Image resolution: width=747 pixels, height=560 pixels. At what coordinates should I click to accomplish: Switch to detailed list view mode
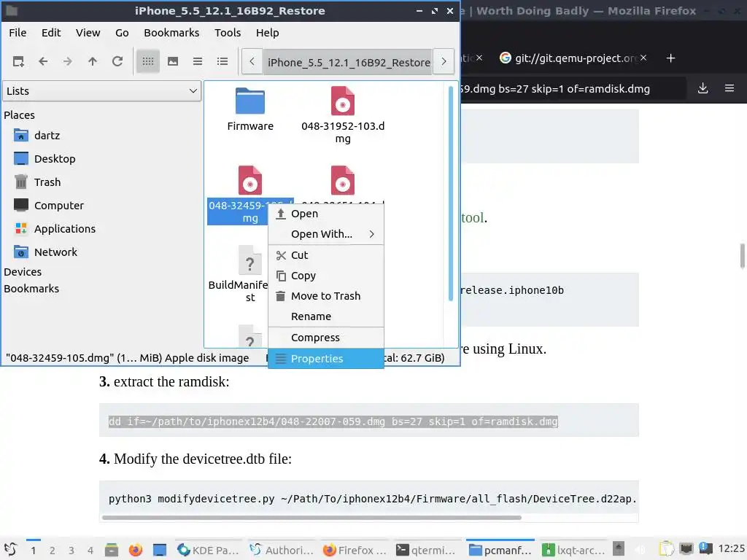222,61
